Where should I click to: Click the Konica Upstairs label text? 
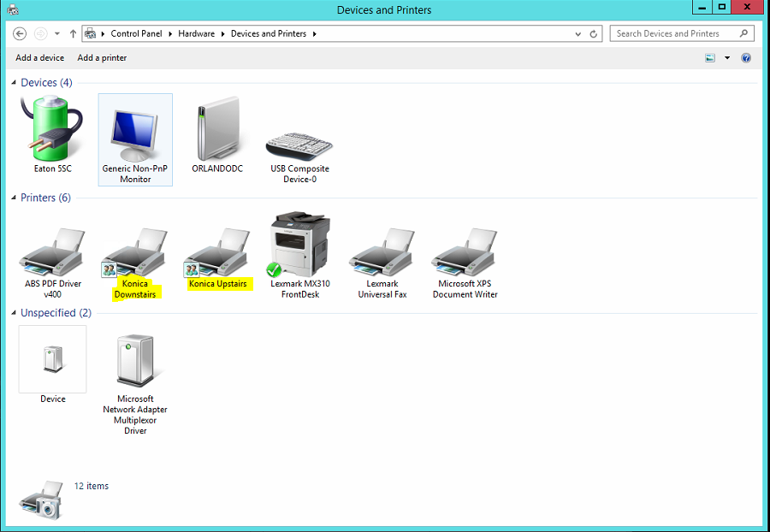click(217, 284)
